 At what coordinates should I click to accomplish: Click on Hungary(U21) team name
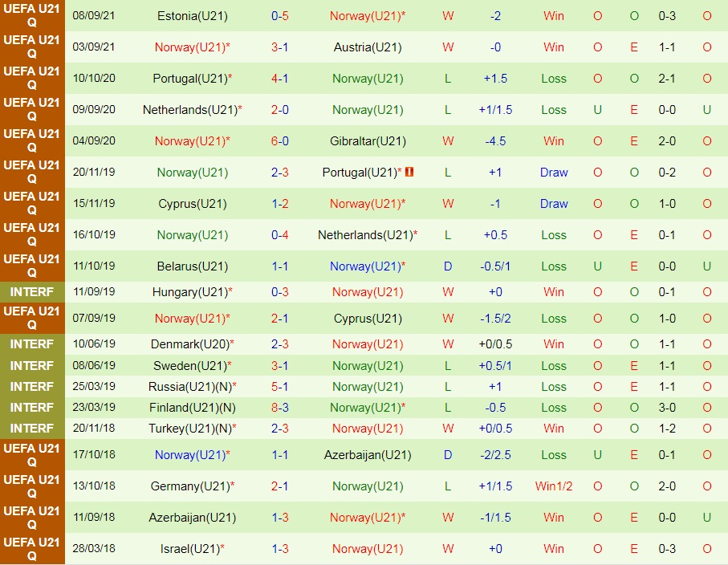coord(189,292)
